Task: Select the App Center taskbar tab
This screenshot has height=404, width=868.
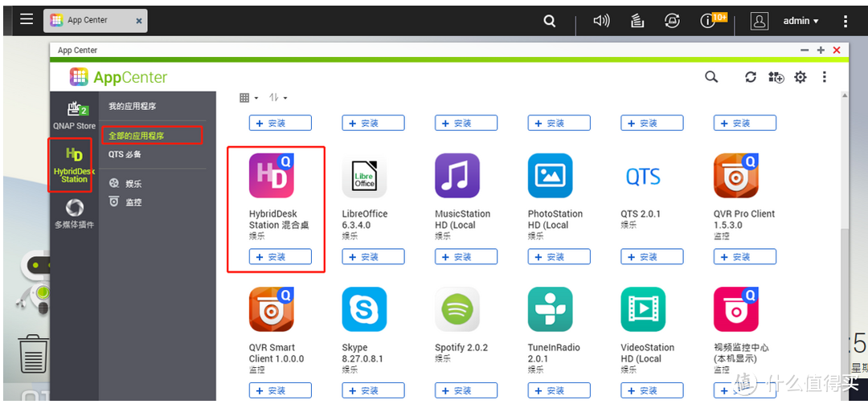Action: coord(95,20)
